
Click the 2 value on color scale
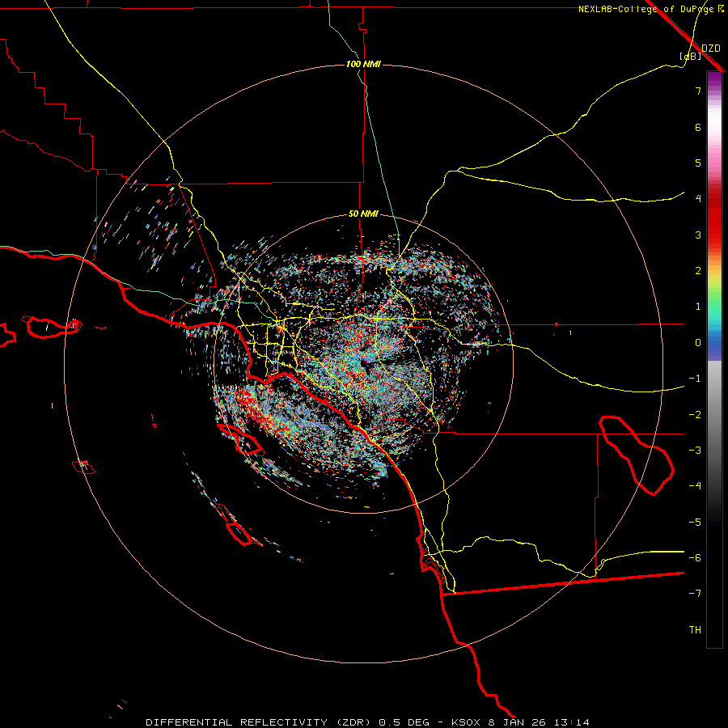pyautogui.click(x=698, y=270)
